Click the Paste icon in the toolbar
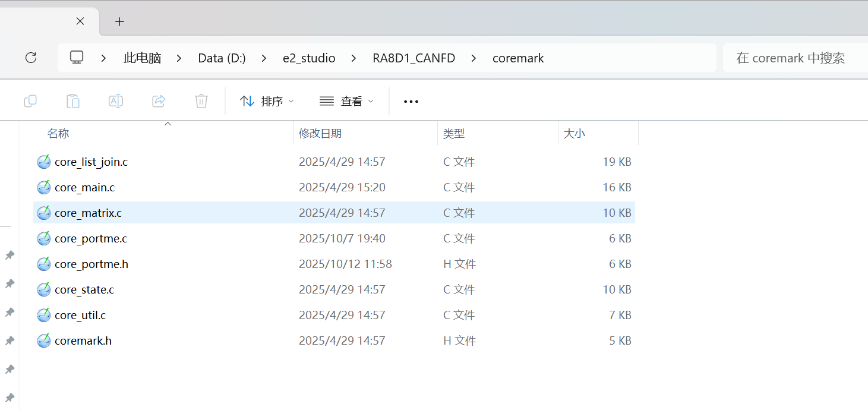 73,101
